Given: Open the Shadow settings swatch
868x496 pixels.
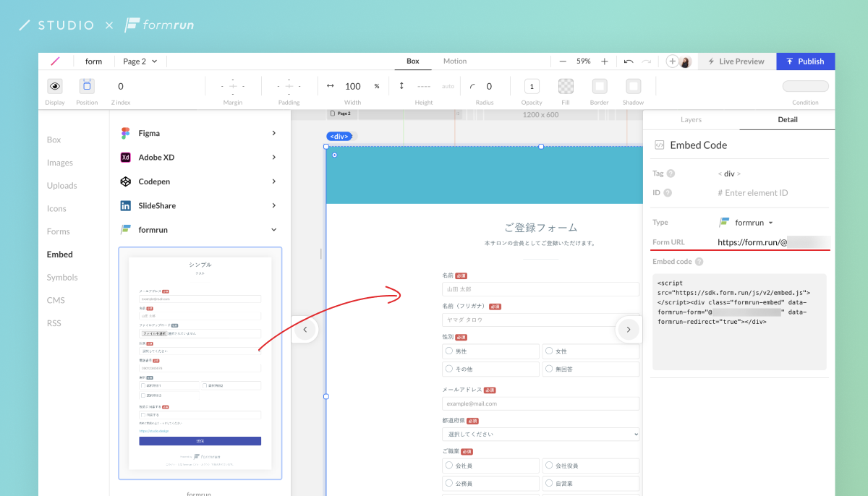Looking at the screenshot, I should pyautogui.click(x=634, y=86).
